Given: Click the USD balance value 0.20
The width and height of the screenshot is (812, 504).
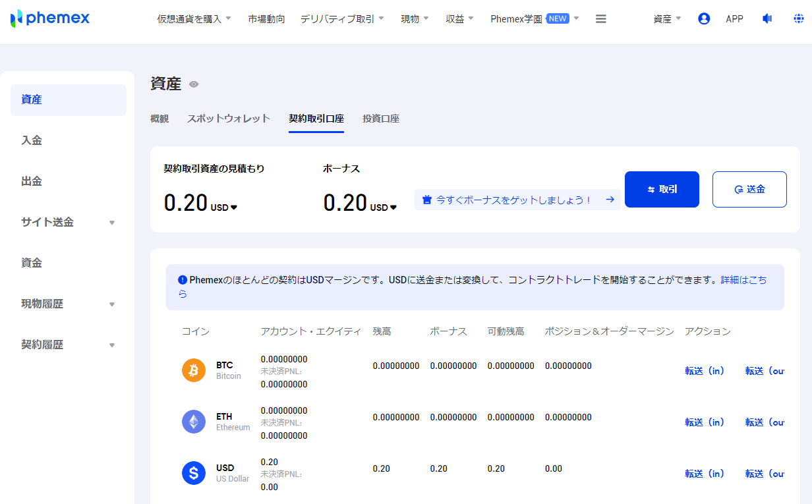Looking at the screenshot, I should (x=382, y=468).
